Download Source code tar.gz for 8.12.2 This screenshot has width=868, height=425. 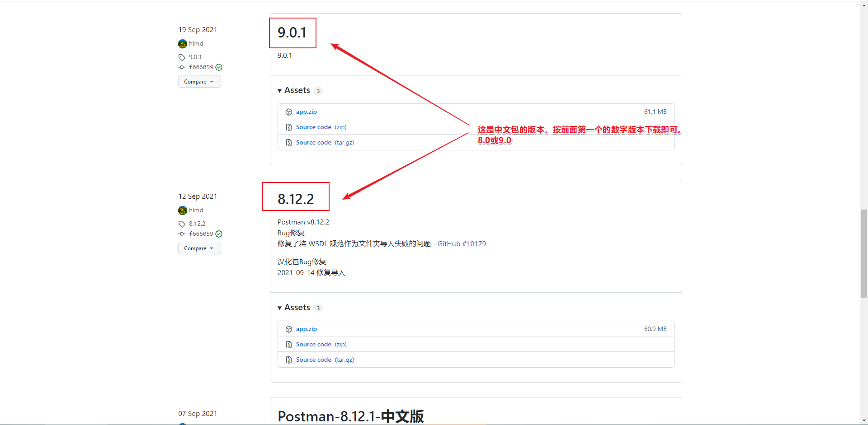325,360
